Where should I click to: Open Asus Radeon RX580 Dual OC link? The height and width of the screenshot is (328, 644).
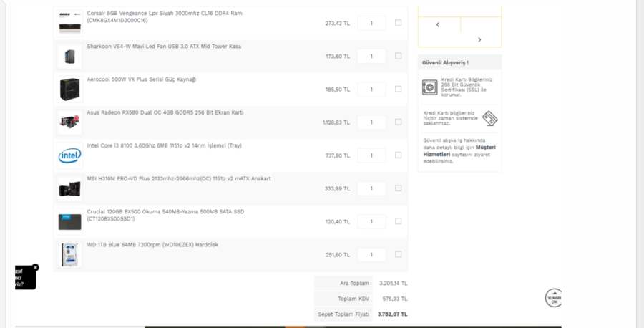click(165, 112)
